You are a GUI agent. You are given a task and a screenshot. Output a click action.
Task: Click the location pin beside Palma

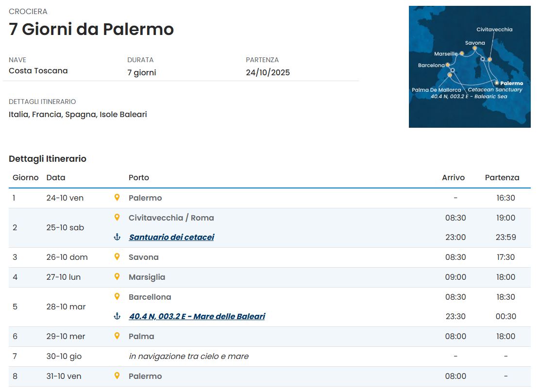tap(117, 336)
